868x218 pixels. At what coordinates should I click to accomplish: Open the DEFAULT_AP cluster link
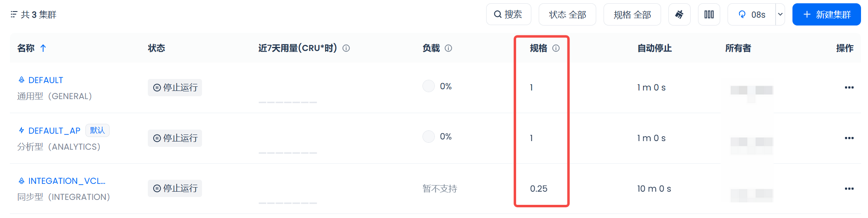coord(54,131)
